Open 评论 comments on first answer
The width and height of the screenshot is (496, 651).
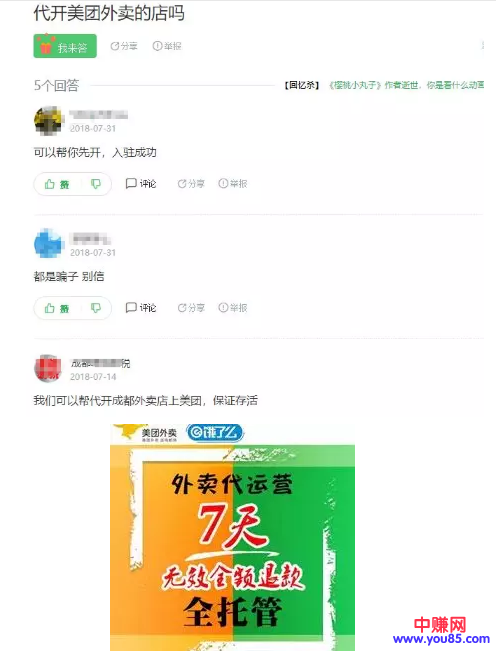point(141,184)
